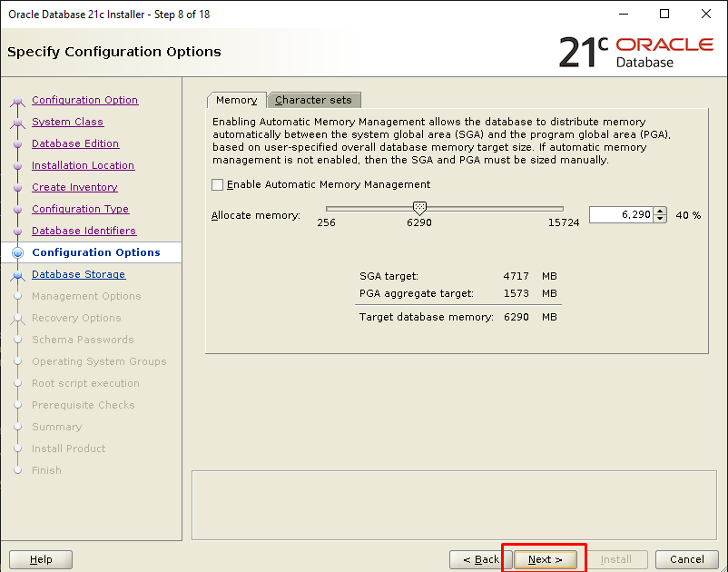Click the Target database memory value 6290

click(516, 317)
